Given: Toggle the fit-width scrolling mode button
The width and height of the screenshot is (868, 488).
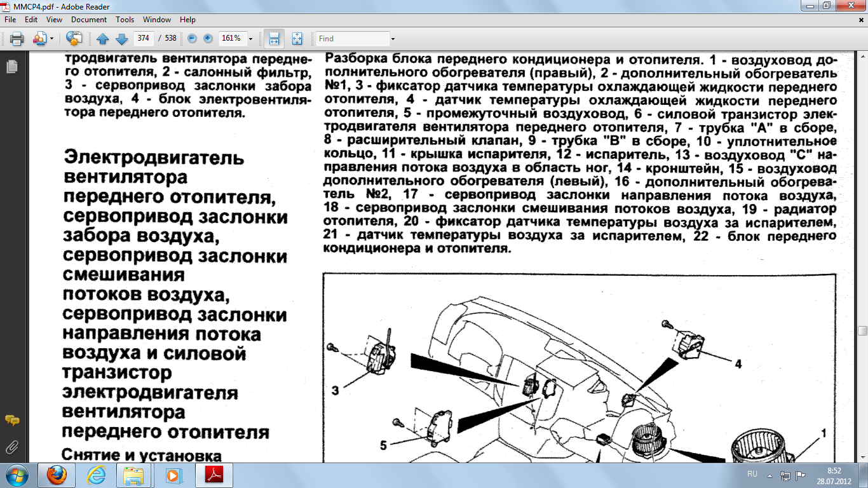Looking at the screenshot, I should (x=274, y=39).
